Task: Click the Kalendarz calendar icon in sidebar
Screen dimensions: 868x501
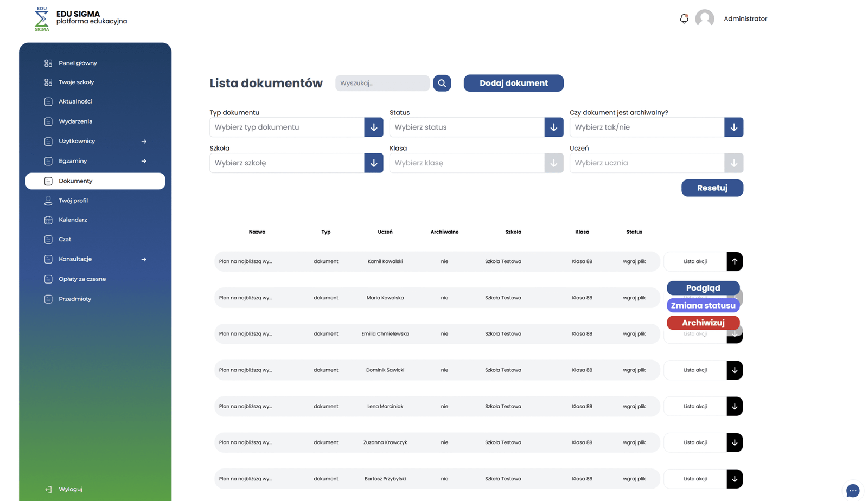Action: [x=48, y=220]
